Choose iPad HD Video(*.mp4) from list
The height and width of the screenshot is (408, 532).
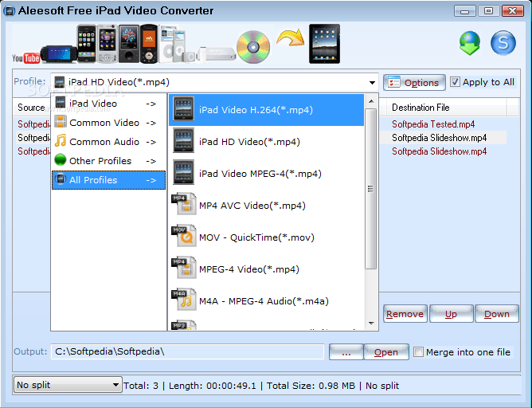tap(266, 142)
